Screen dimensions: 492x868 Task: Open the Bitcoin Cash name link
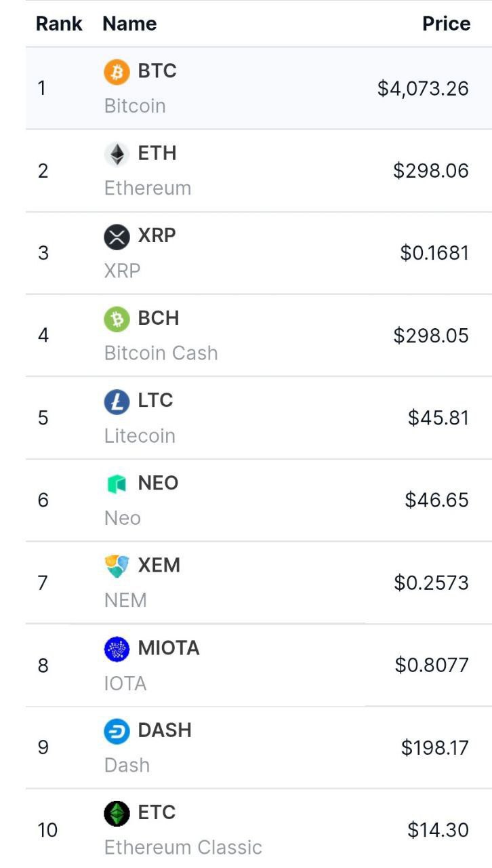click(x=161, y=353)
